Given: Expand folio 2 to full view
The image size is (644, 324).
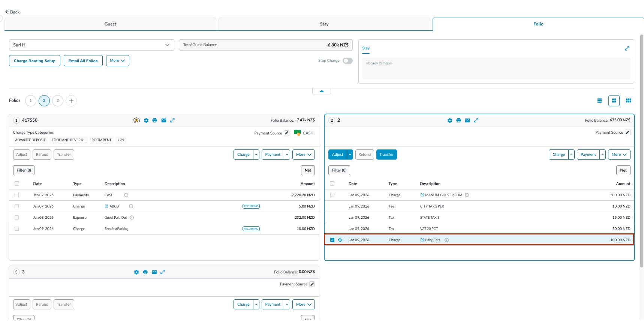Looking at the screenshot, I should tap(476, 120).
